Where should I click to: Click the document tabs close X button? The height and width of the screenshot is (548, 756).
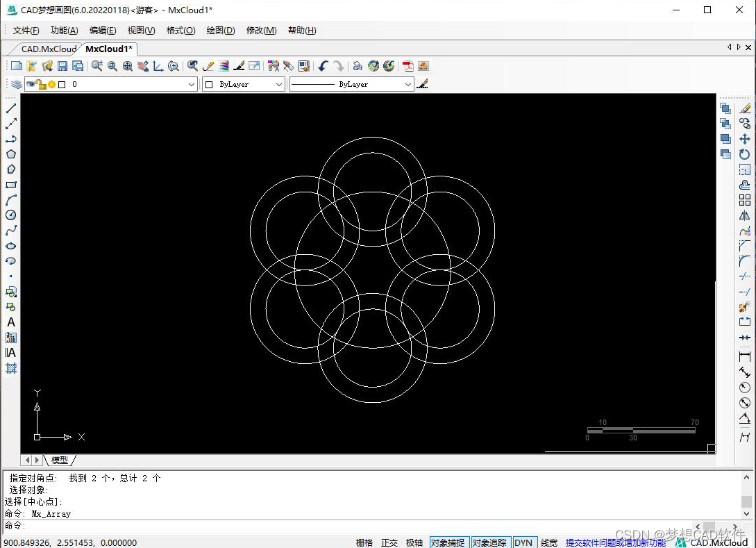click(x=748, y=47)
